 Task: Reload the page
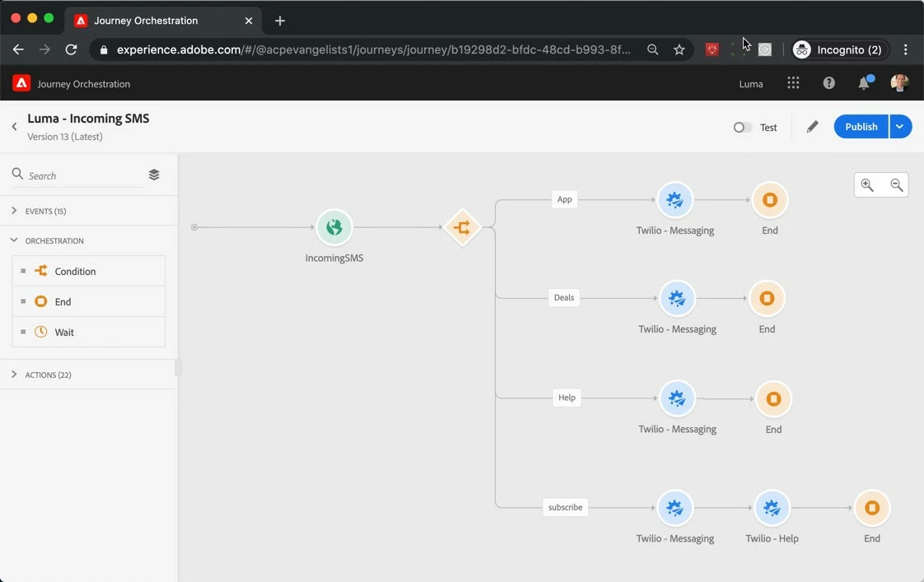point(71,49)
